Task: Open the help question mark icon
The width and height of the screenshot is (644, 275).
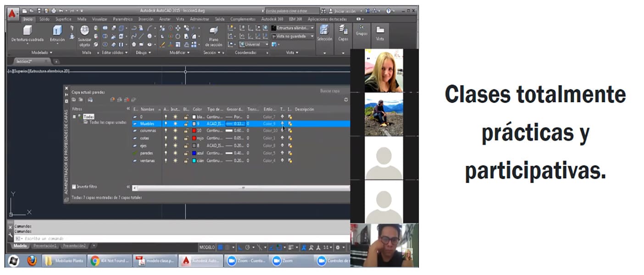Action: click(x=388, y=11)
